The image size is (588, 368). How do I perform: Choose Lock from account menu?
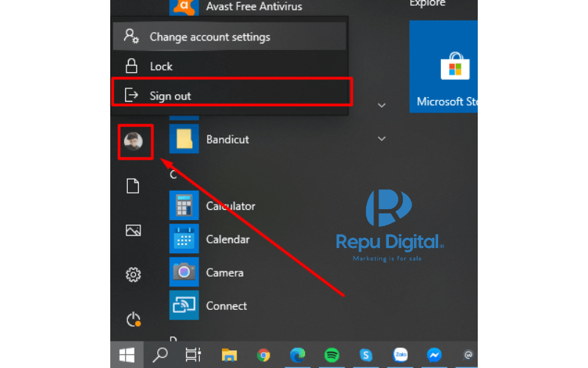pyautogui.click(x=229, y=66)
